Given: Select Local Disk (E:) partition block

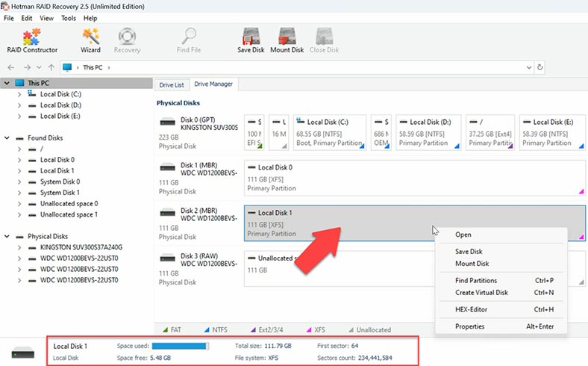Looking at the screenshot, I should point(552,132).
